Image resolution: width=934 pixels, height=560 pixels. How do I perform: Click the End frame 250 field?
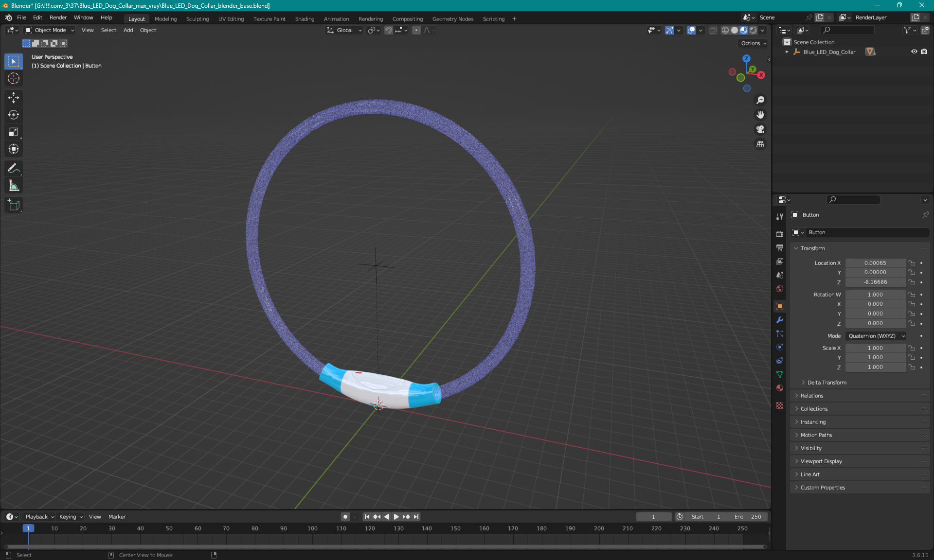coord(748,517)
